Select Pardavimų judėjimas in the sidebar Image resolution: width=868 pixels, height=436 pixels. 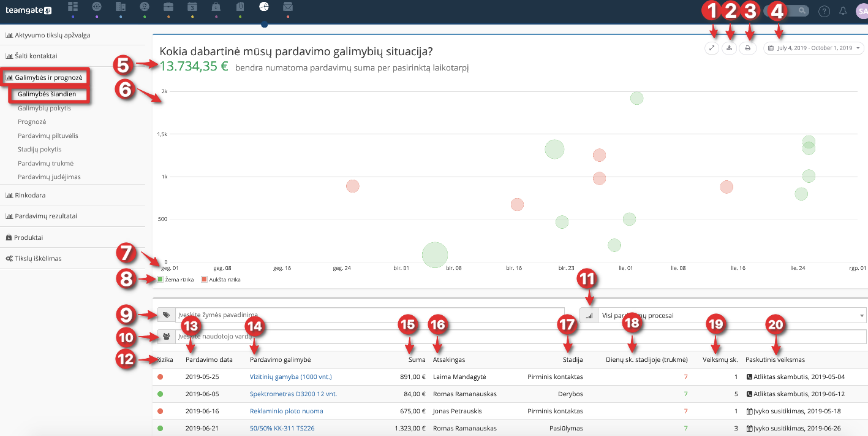[49, 177]
